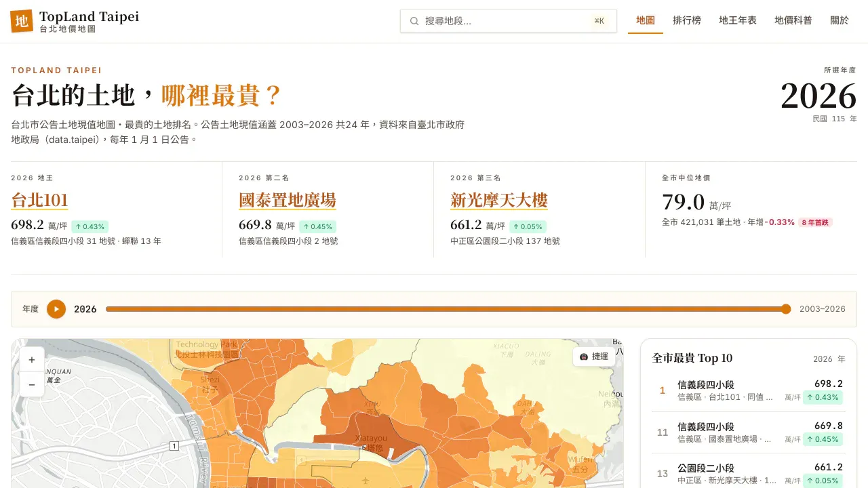Click the 0.45% badge under 國泰置地廣場
This screenshot has width=868, height=488.
(317, 226)
